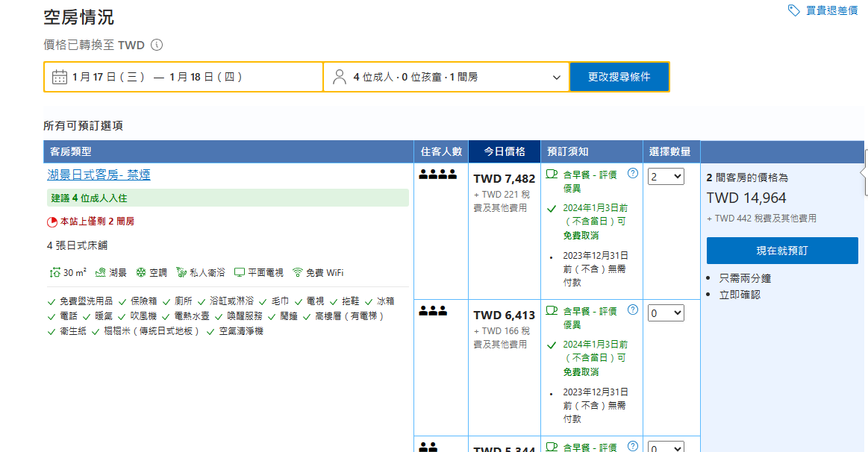Click 高樓層（有電梯）amenity
This screenshot has width=868, height=452.
(350, 316)
